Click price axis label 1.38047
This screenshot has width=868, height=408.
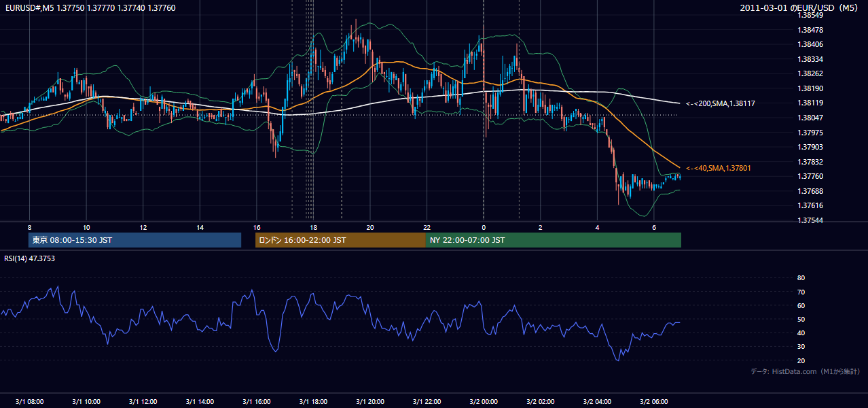(x=811, y=118)
